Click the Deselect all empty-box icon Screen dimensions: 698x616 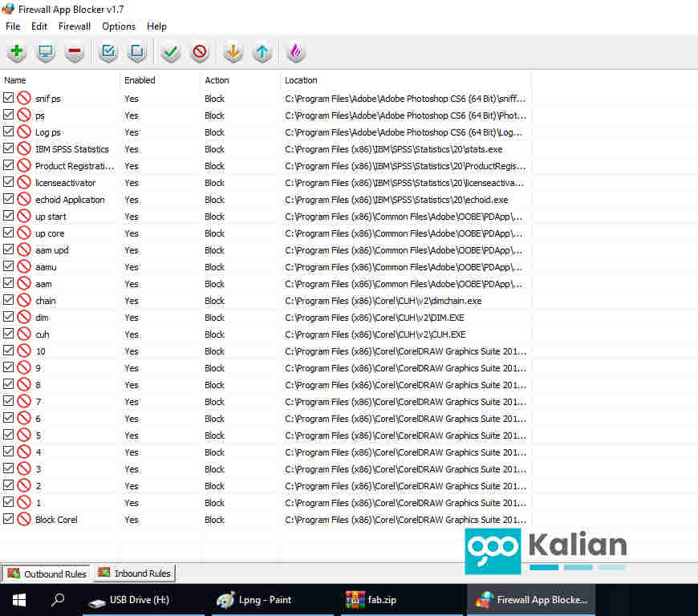(137, 52)
